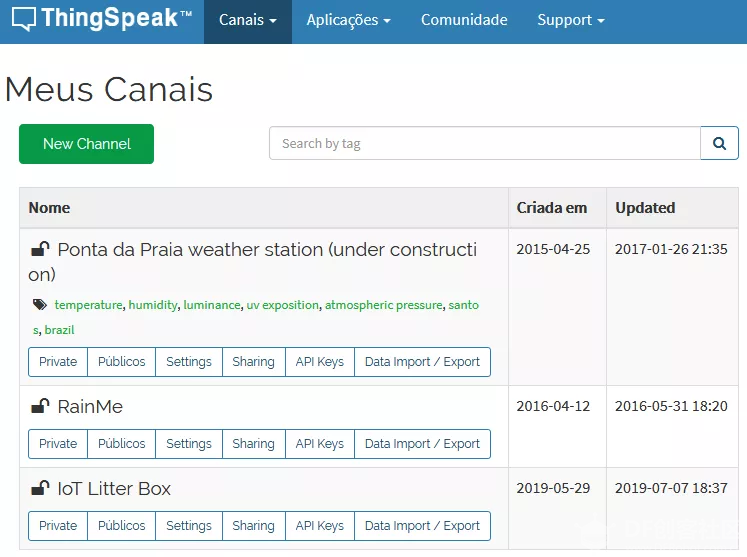View Públicos tab of IoT Litter Box
The width and height of the screenshot is (747, 557).
[x=121, y=526]
